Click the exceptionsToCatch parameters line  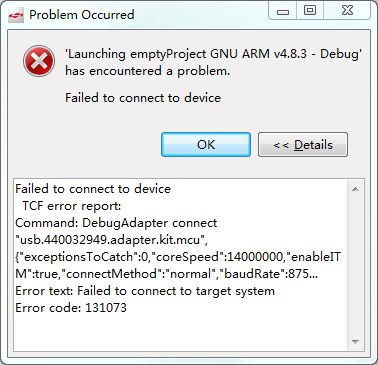point(178,257)
